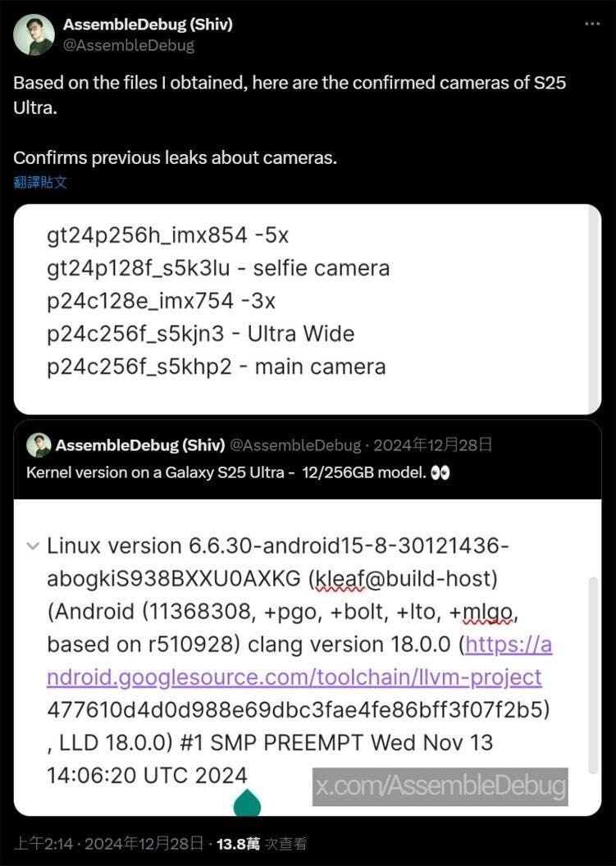Click the small avatar in quoted tweet
This screenshot has width=616, height=866.
click(x=39, y=445)
